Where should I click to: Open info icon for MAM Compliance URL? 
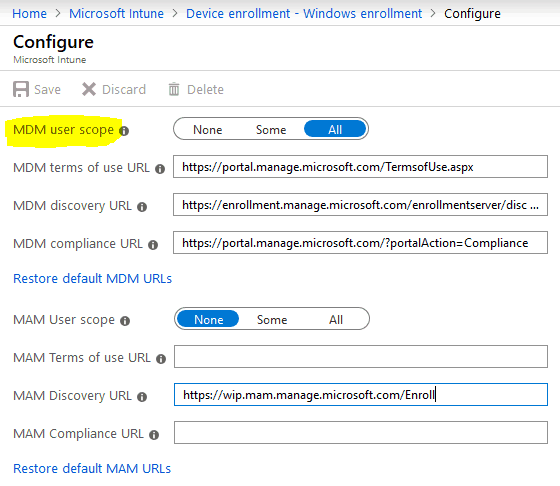[154, 435]
